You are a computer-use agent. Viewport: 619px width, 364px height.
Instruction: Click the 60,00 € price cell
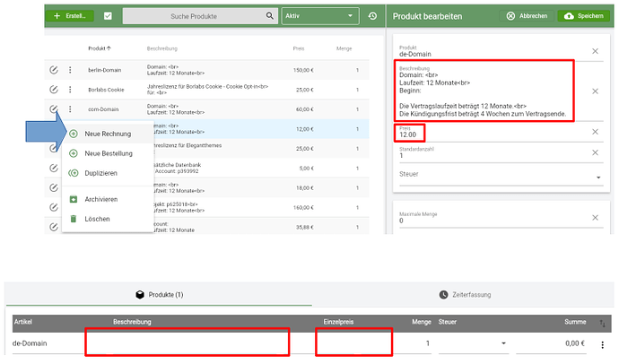coord(304,109)
